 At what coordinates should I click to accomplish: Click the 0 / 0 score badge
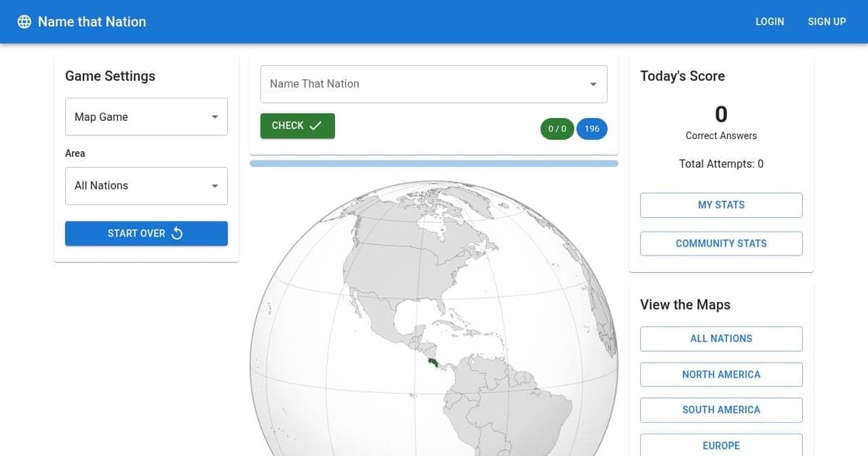557,129
